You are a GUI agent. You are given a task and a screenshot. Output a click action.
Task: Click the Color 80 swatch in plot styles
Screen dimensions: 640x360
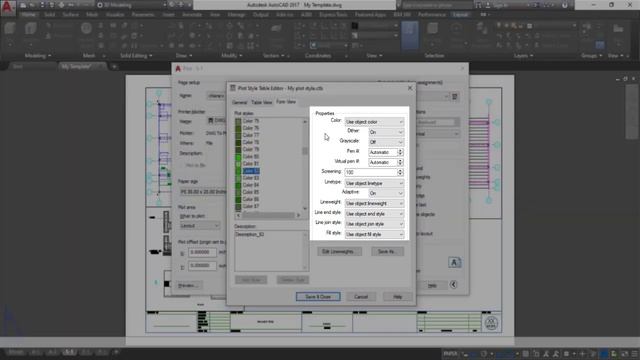click(238, 157)
